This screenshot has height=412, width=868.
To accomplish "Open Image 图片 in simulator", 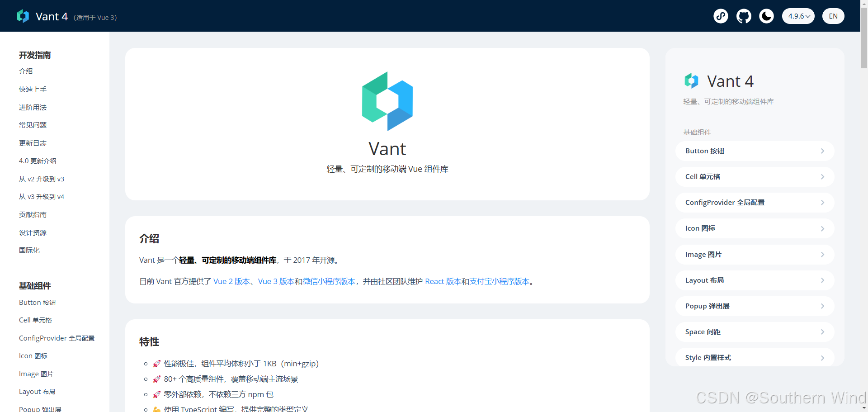I will pyautogui.click(x=755, y=255).
